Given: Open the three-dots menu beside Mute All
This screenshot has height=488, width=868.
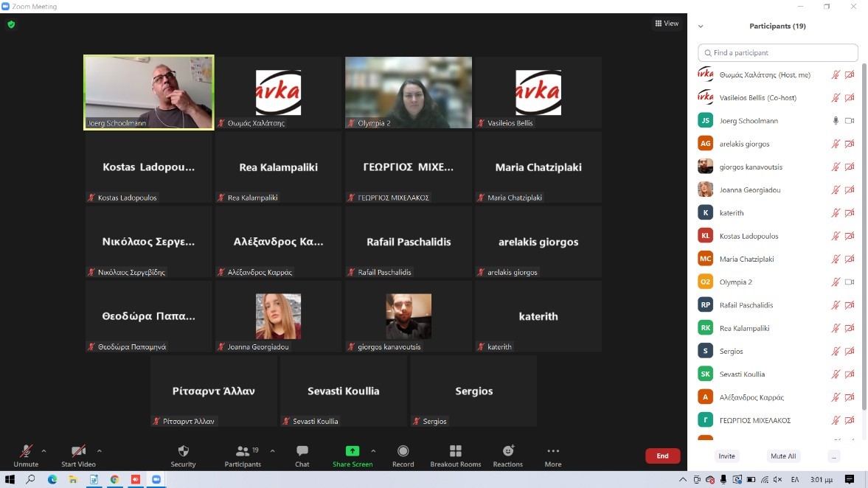Looking at the screenshot, I should coord(833,456).
